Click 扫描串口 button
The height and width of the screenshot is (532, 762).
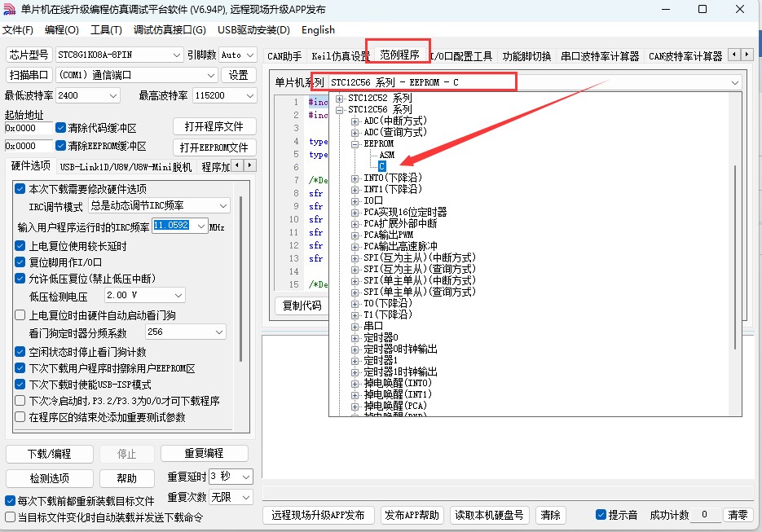click(29, 75)
